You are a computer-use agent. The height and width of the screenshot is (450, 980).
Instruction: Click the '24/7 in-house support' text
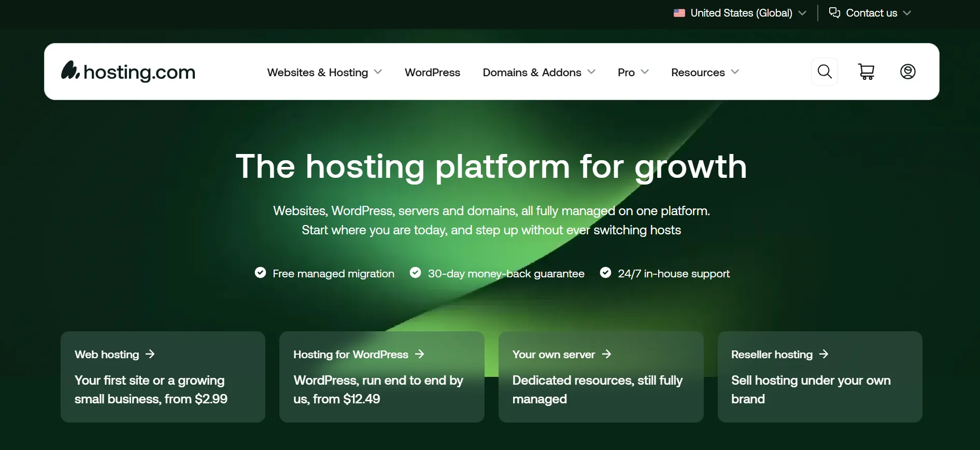pos(674,274)
